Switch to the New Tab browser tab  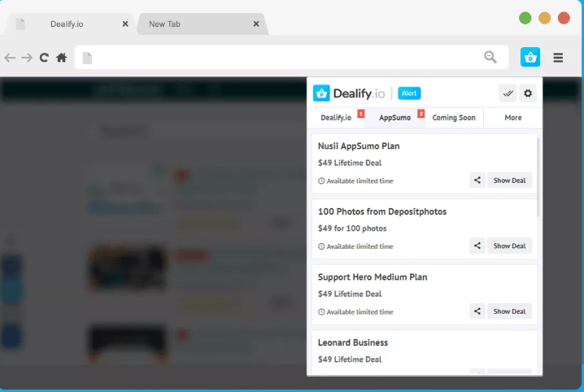(203, 24)
